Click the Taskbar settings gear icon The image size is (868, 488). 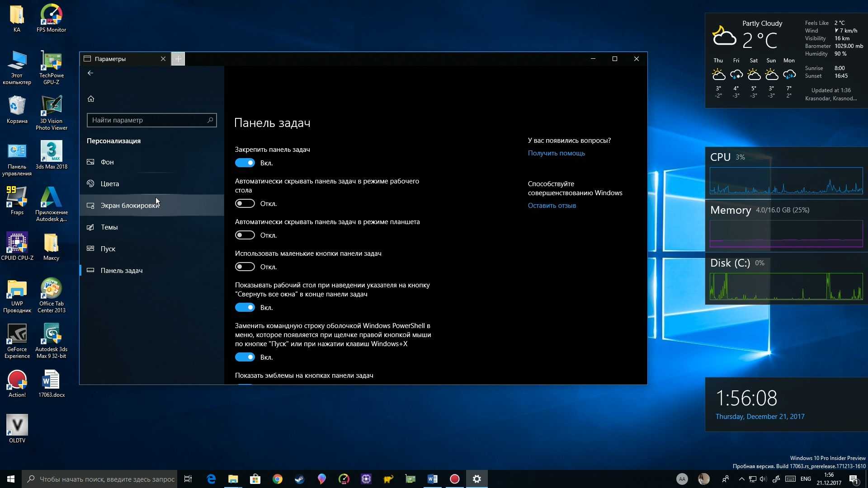[476, 479]
